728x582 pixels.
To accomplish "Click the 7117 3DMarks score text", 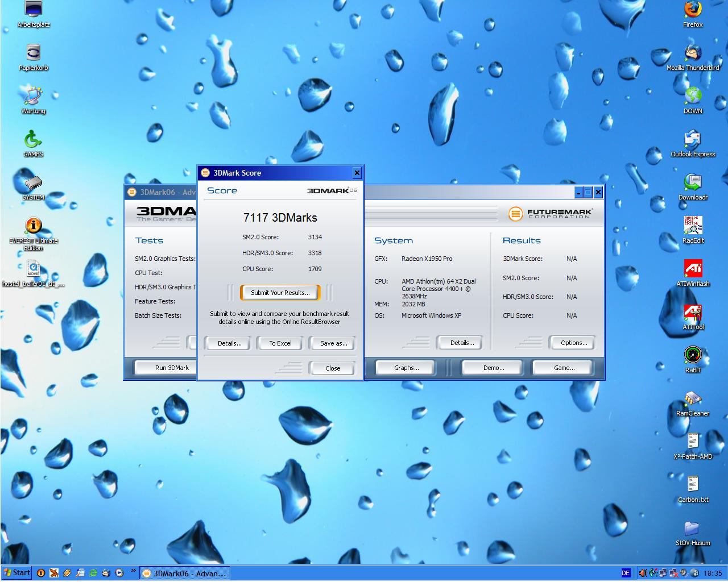I will pos(280,218).
